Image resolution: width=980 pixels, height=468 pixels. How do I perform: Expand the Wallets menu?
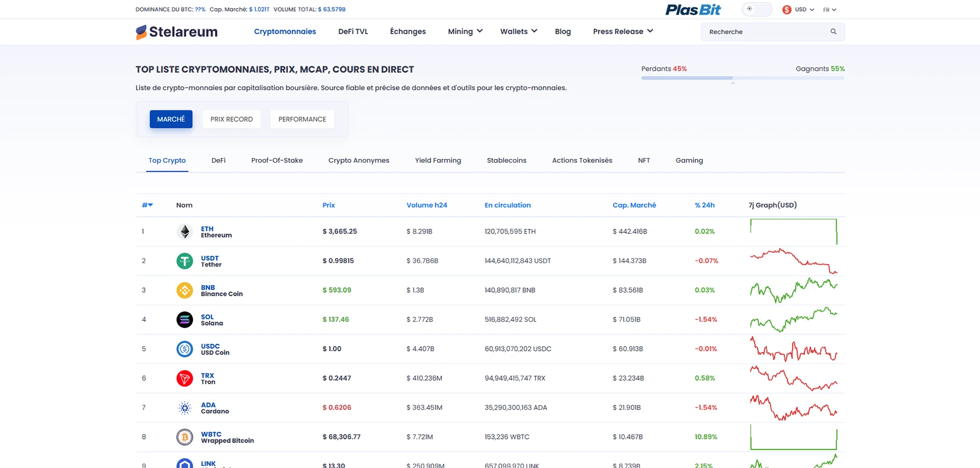(518, 31)
